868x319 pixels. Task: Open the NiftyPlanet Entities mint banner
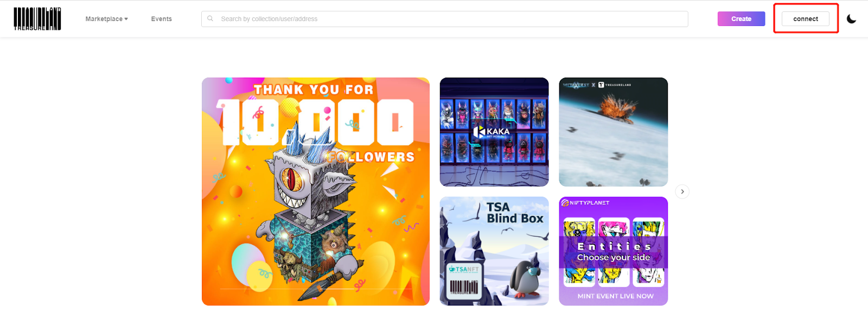click(x=614, y=251)
